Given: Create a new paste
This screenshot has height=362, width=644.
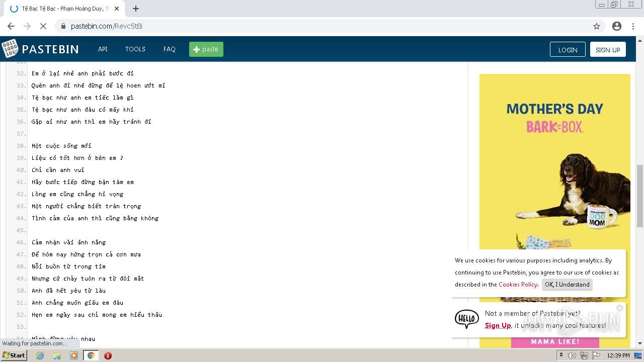Looking at the screenshot, I should tap(206, 49).
